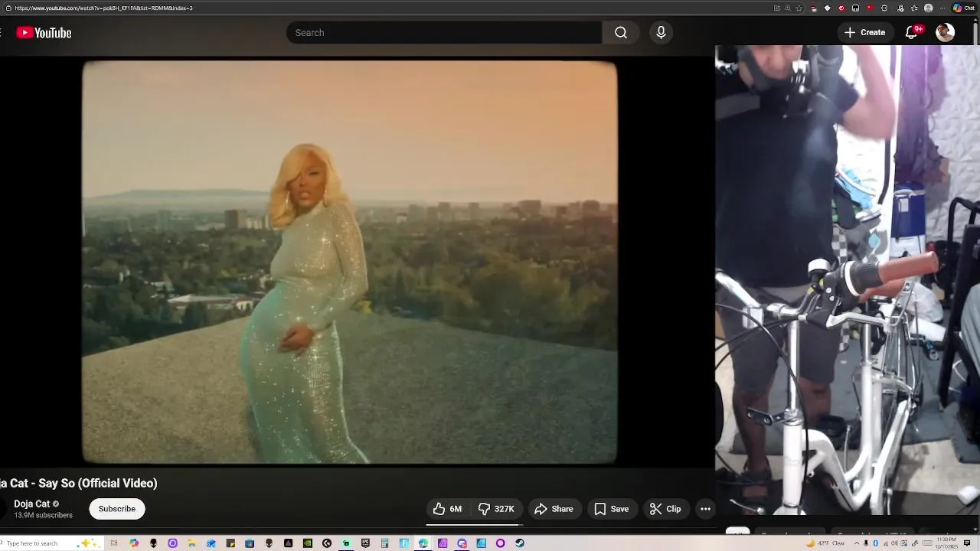
Task: Click the browser address bar URL
Action: [x=103, y=8]
